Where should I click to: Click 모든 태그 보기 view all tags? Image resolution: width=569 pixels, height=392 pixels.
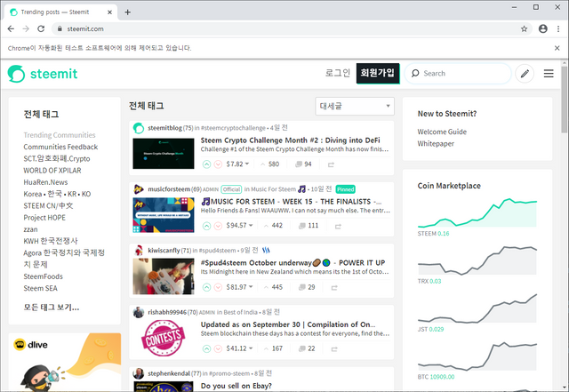click(x=52, y=308)
